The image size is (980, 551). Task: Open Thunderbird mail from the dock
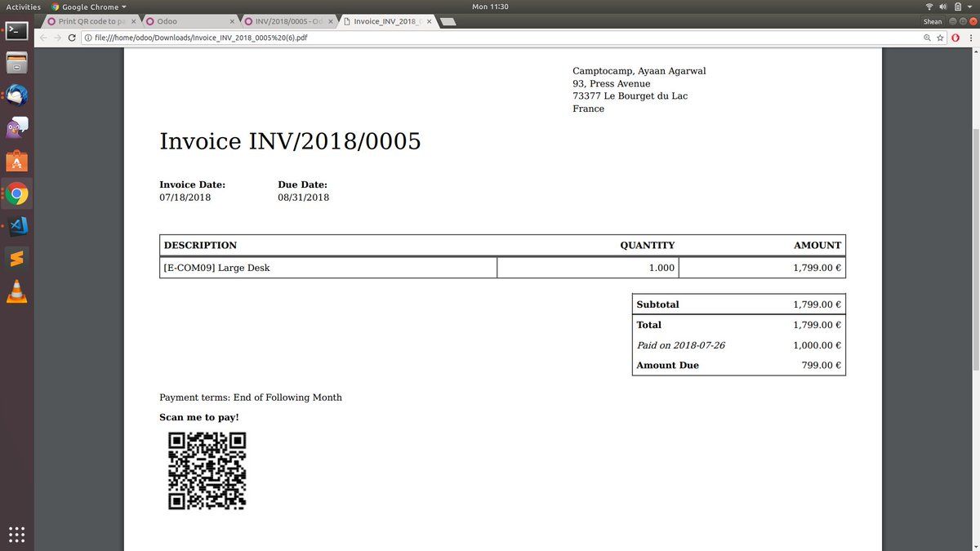point(17,96)
